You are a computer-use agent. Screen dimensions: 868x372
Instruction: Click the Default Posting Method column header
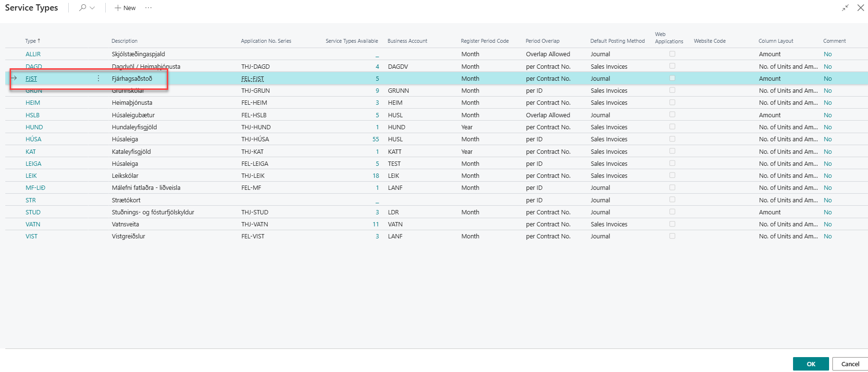(617, 41)
